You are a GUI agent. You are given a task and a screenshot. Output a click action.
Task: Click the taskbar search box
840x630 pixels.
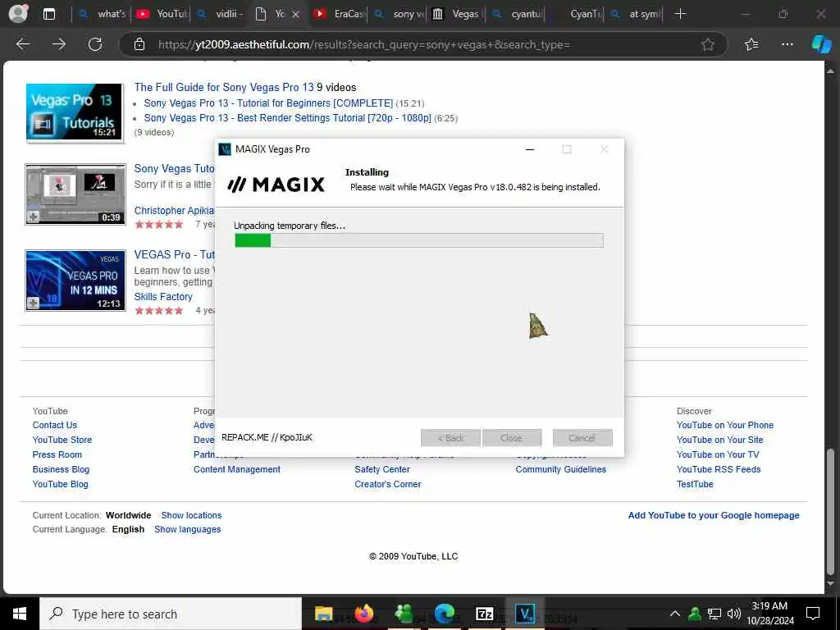click(171, 614)
